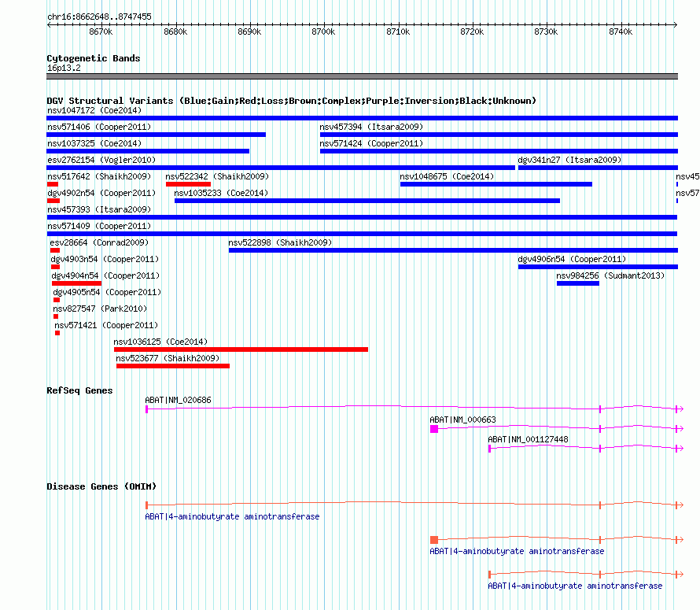The height and width of the screenshot is (610, 700).
Task: Click the Cytogenetic Bands track title
Action: pos(94,58)
